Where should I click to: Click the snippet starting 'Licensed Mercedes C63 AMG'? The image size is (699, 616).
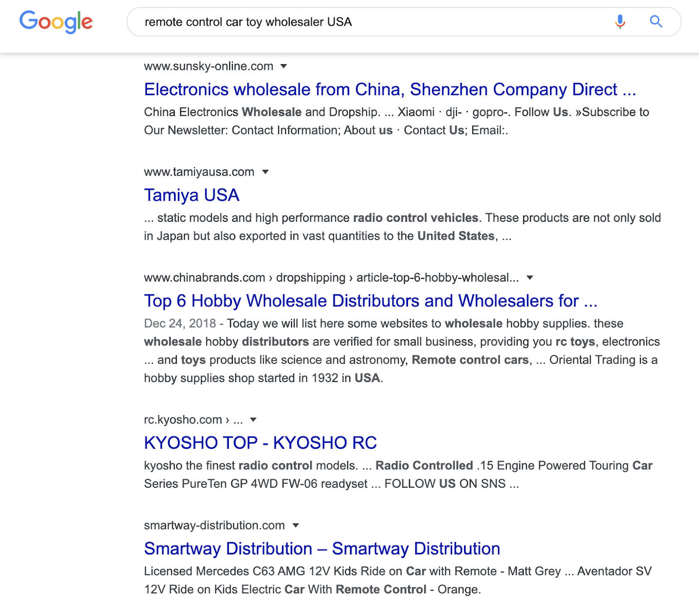398,580
